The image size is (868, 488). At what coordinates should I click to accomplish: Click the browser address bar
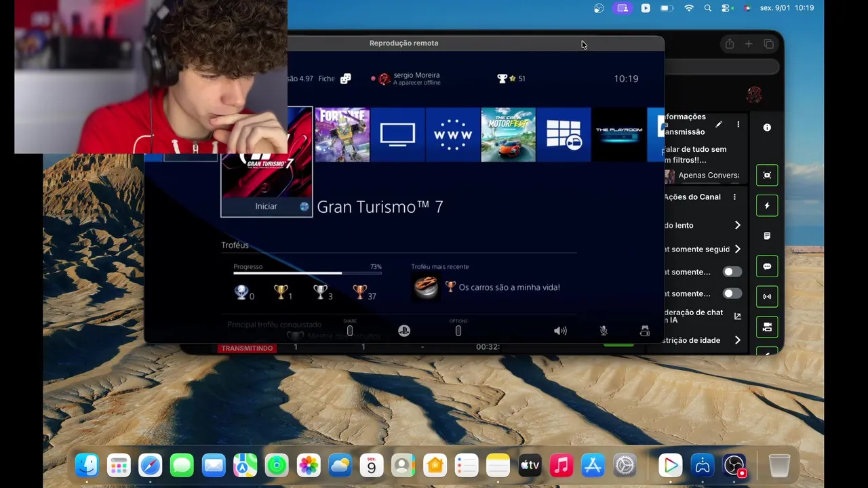tap(722, 66)
